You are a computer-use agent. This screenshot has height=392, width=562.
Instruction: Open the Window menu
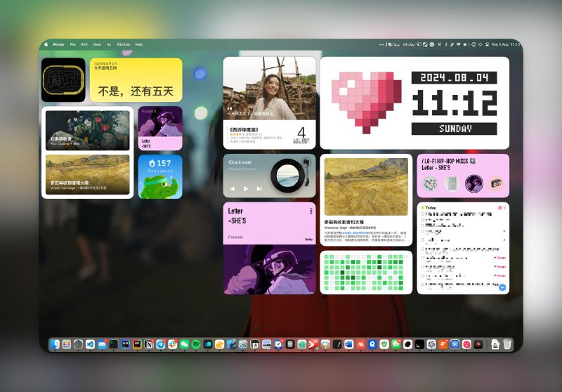[x=124, y=44]
